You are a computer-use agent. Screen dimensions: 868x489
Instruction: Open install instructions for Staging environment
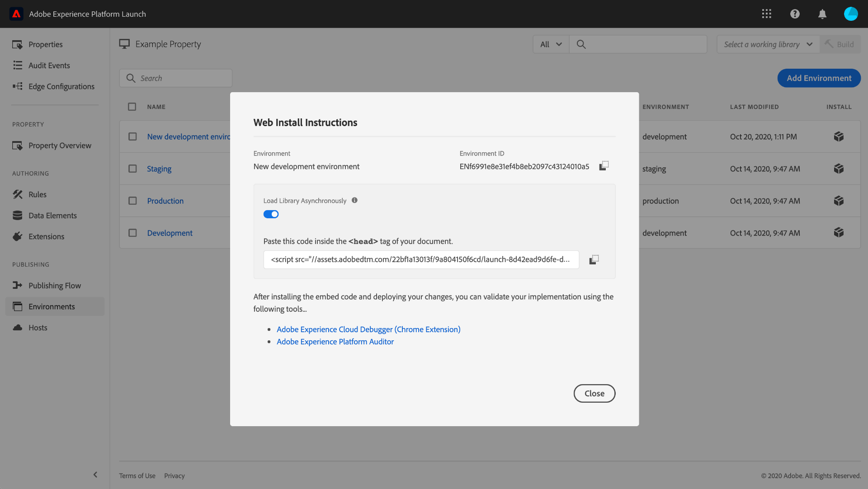click(839, 169)
